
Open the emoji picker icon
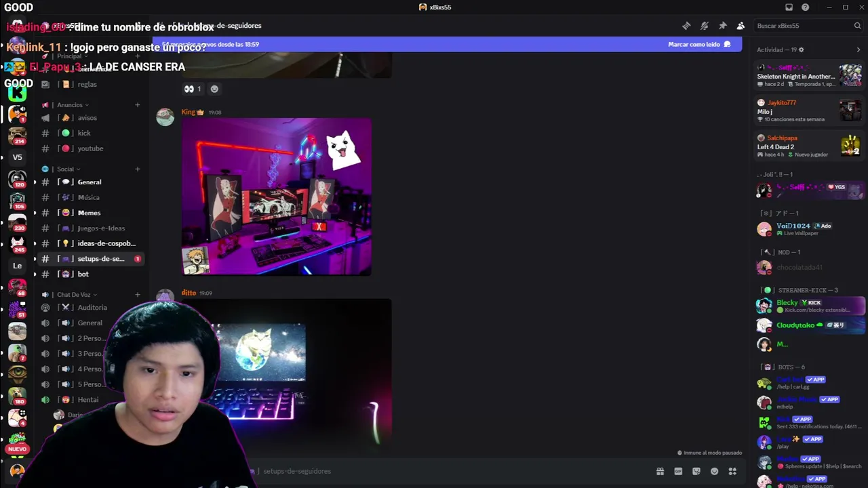click(x=714, y=471)
